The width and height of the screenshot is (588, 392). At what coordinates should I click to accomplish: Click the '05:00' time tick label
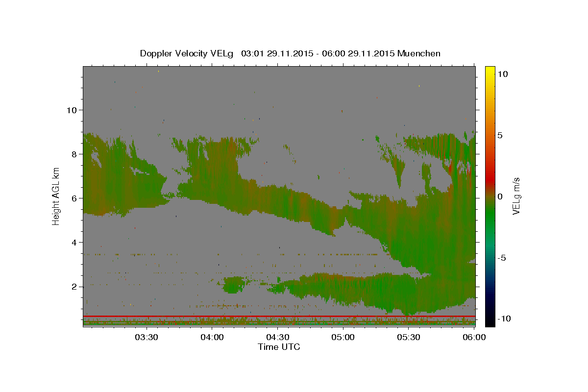click(343, 337)
